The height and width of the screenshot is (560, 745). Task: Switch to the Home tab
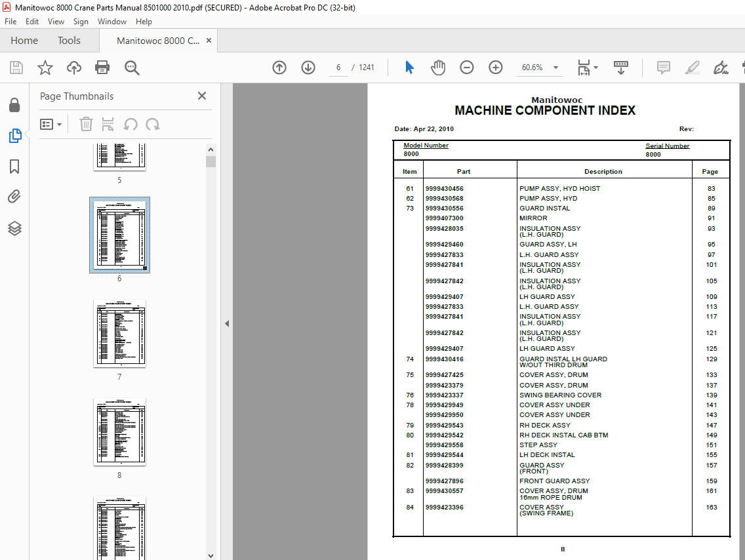24,41
